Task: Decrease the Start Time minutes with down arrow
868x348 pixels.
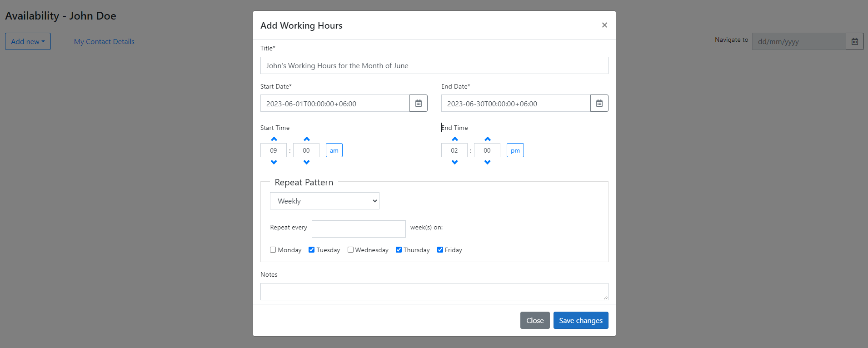Action: [x=306, y=162]
